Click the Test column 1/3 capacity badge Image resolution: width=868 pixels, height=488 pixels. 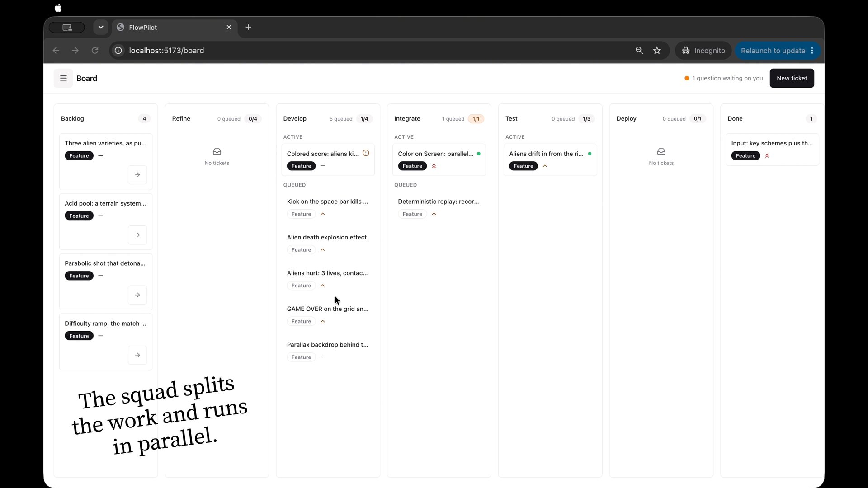pyautogui.click(x=586, y=119)
